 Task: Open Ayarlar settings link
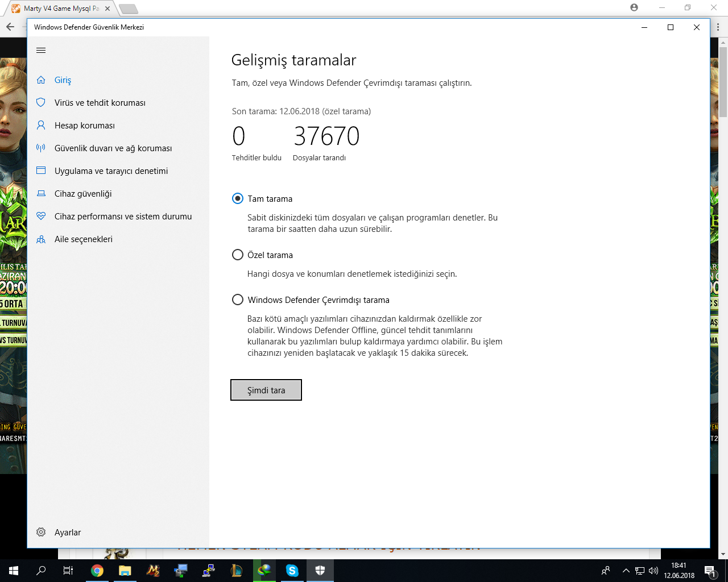point(118,533)
